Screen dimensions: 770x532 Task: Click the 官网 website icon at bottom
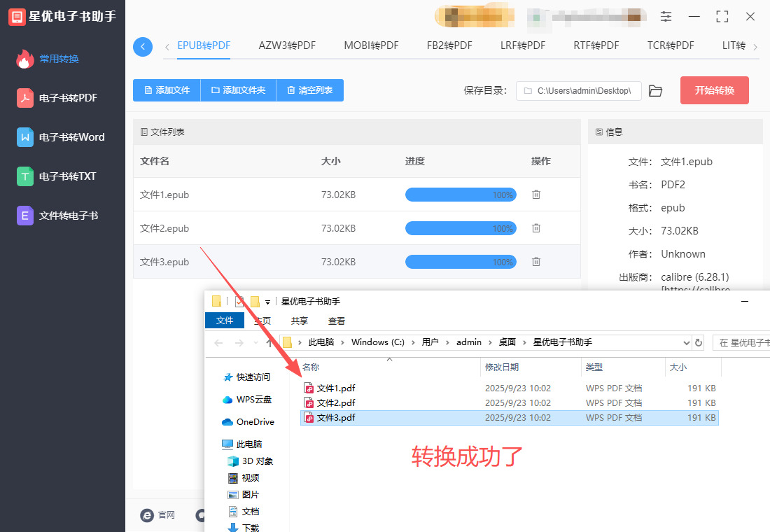147,514
